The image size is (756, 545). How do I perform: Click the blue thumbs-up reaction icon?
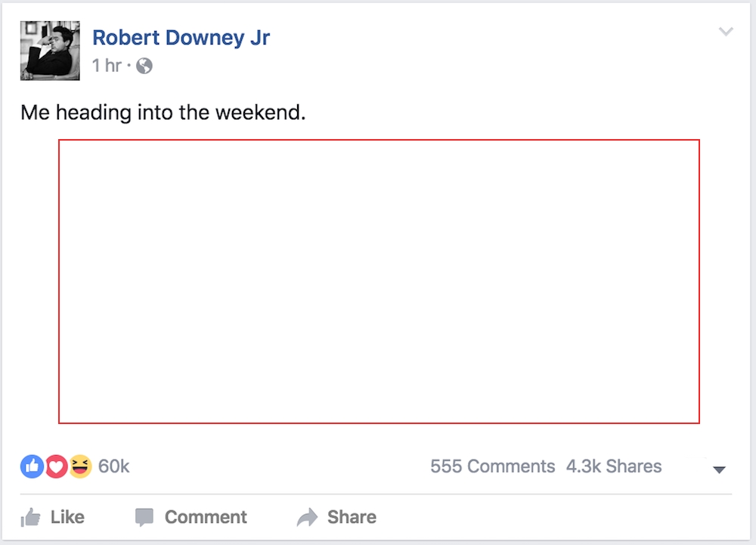pos(33,466)
